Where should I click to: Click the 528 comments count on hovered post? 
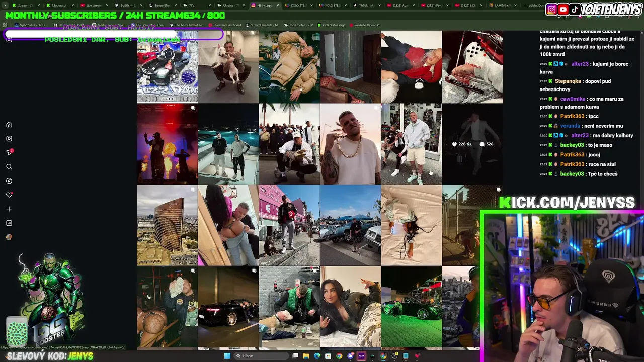point(487,144)
